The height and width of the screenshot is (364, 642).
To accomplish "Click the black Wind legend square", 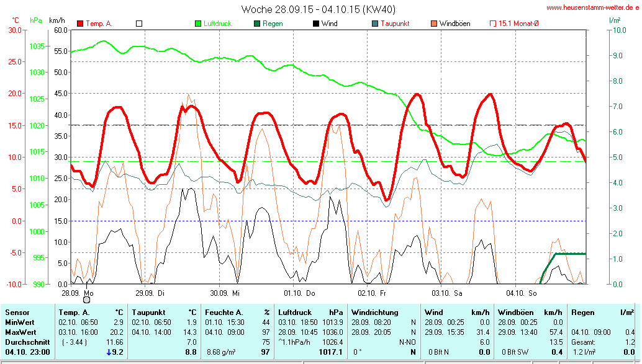I will 316,24.
